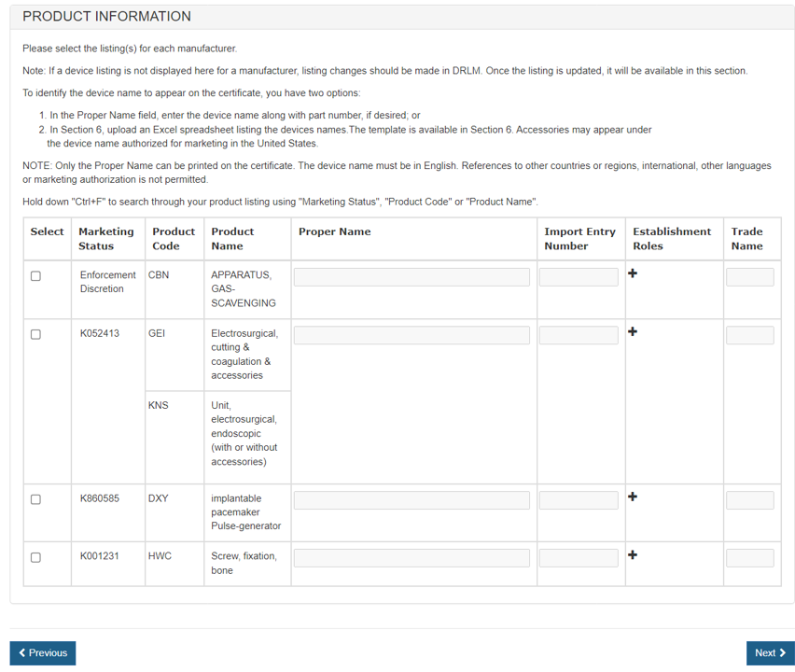Click Import Entry Number field for K860585

579,500
